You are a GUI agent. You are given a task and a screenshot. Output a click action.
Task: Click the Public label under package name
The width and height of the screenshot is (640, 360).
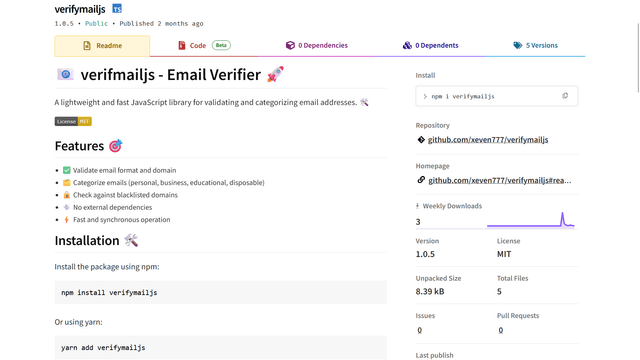pyautogui.click(x=96, y=24)
